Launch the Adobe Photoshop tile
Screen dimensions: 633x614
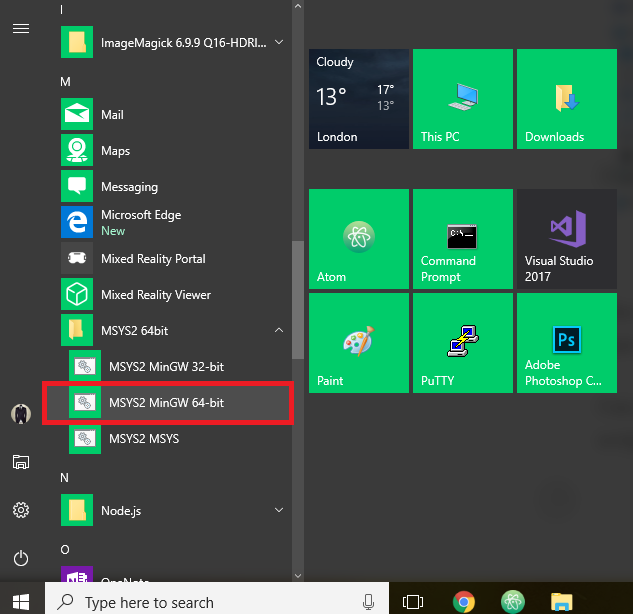(567, 343)
